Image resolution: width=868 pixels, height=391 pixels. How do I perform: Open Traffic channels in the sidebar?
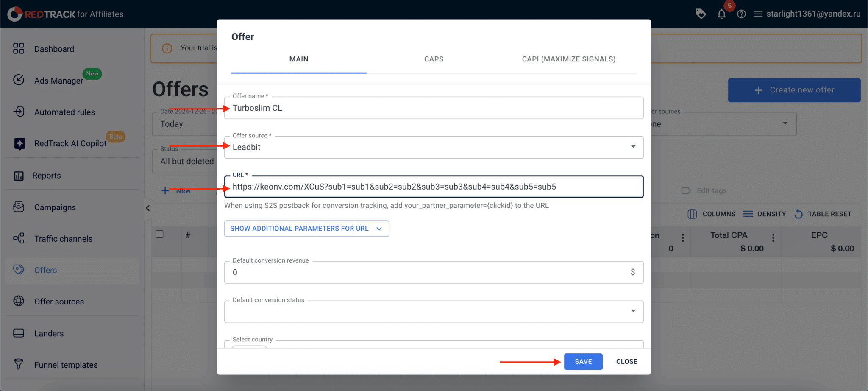tap(63, 239)
